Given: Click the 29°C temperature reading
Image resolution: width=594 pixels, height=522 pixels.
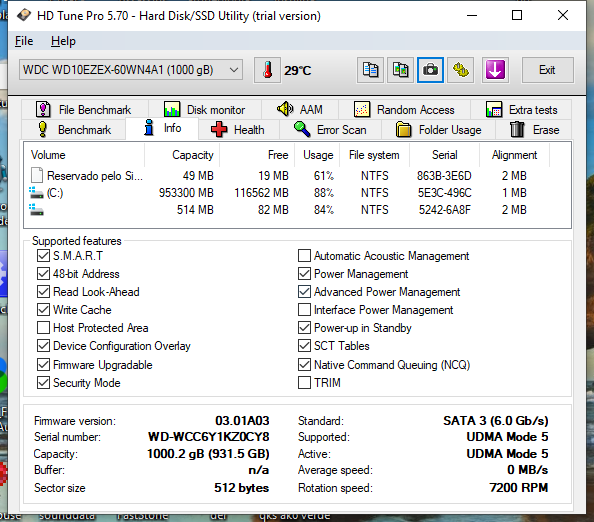Looking at the screenshot, I should (298, 70).
